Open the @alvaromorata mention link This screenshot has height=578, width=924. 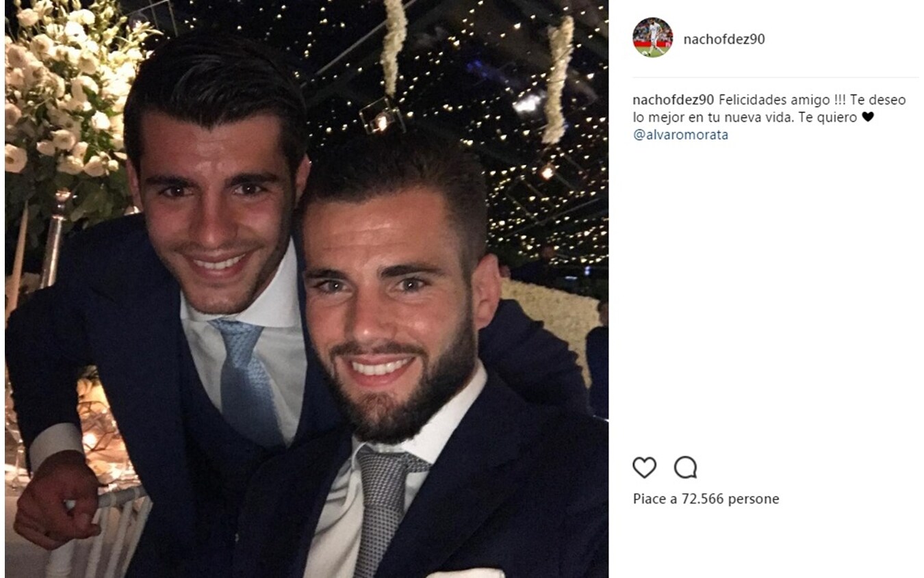(x=680, y=135)
